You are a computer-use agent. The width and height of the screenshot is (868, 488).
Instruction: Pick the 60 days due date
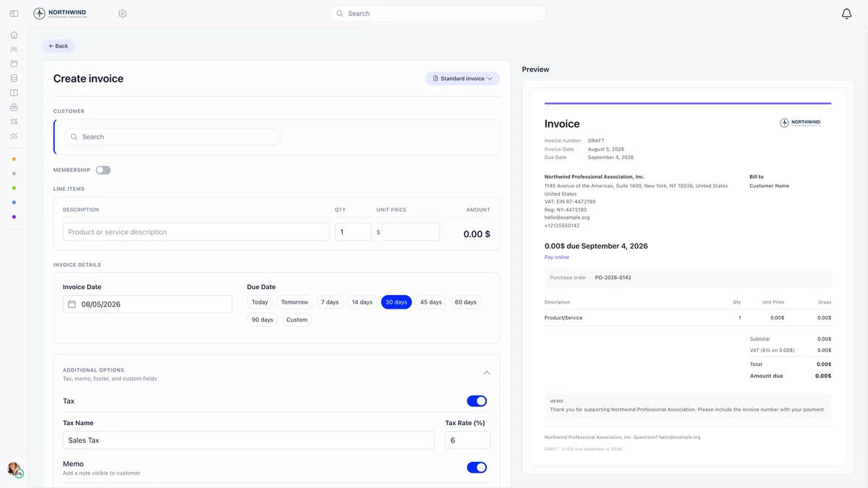coord(466,302)
